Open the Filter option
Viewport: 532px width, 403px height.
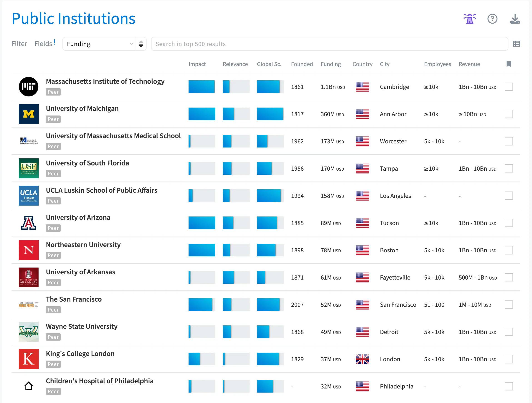point(19,44)
